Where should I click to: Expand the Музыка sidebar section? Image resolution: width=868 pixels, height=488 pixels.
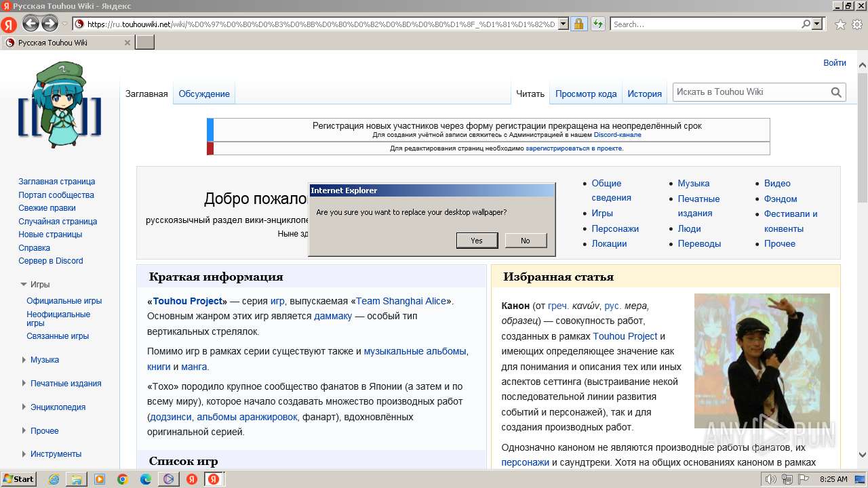point(24,360)
